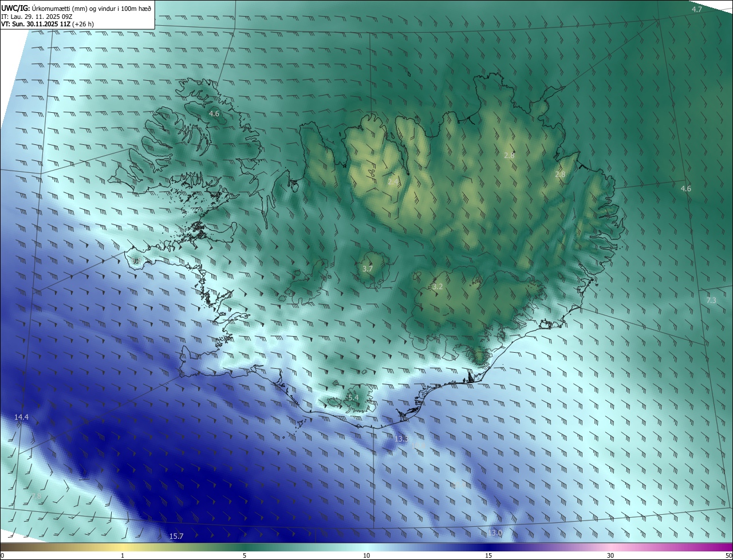Click the 15 tick on the color scale
733x560 pixels.
(488, 555)
